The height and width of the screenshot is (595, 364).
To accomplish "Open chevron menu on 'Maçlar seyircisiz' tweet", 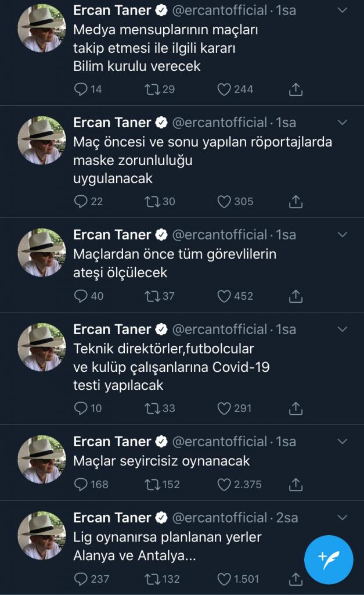I will [343, 442].
